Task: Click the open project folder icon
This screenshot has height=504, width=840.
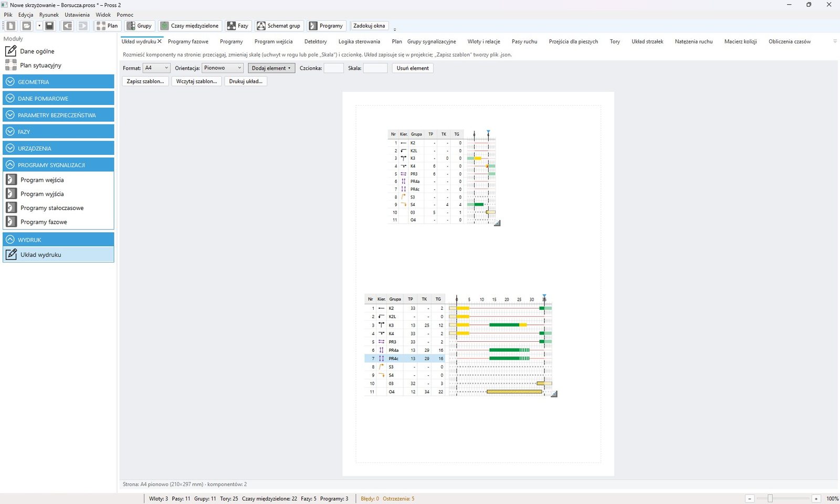Action: pos(27,26)
